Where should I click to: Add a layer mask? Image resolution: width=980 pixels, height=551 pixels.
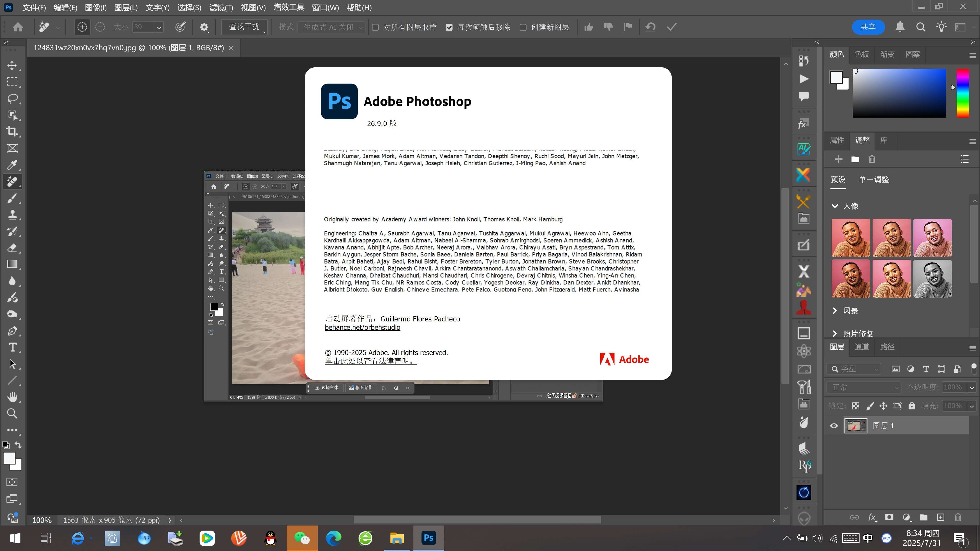pos(889,517)
